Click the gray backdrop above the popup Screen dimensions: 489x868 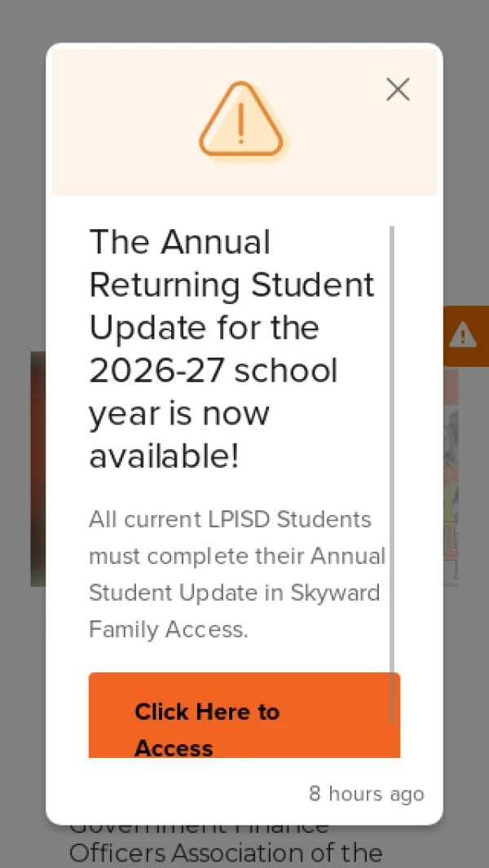[244, 21]
